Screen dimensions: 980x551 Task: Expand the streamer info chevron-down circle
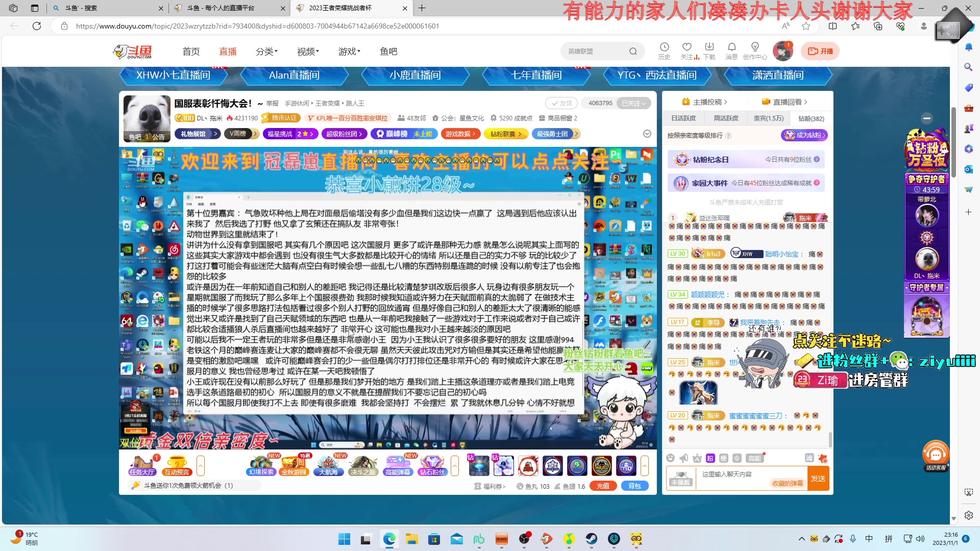[x=647, y=134]
